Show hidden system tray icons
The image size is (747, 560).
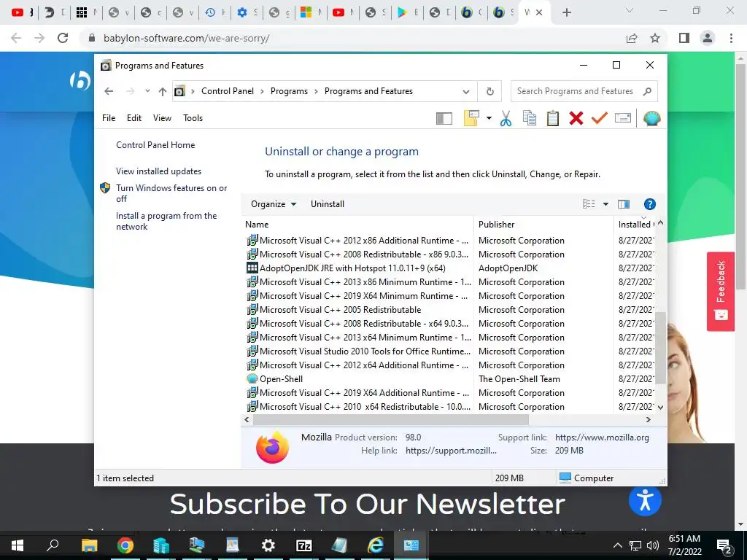tap(617, 545)
